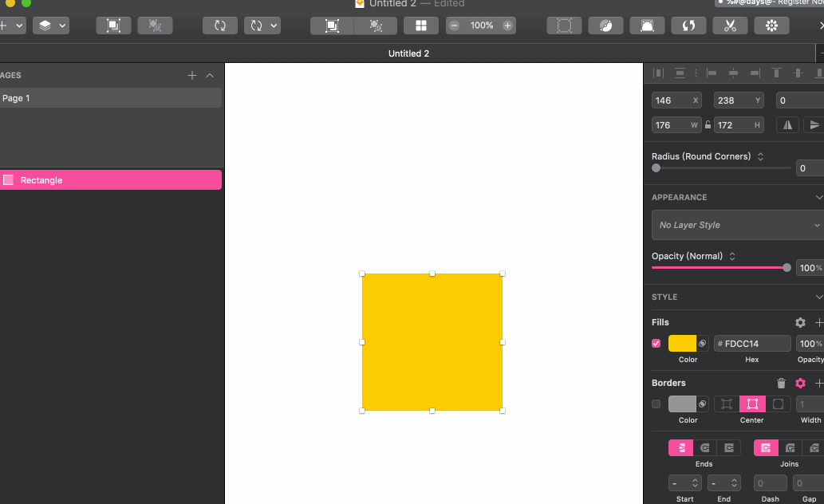
Task: Open Fills settings gear
Action: coord(800,323)
